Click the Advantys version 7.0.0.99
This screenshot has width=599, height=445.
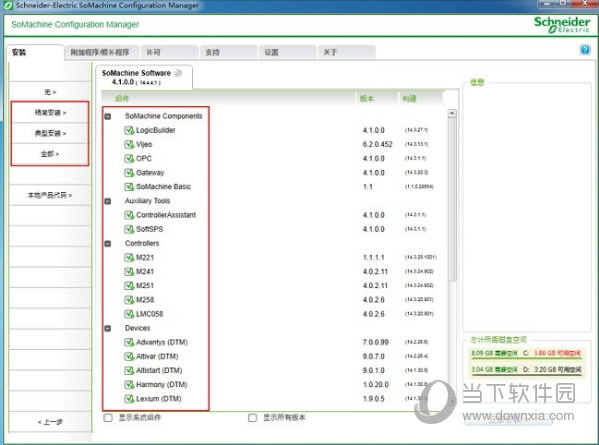tap(376, 342)
